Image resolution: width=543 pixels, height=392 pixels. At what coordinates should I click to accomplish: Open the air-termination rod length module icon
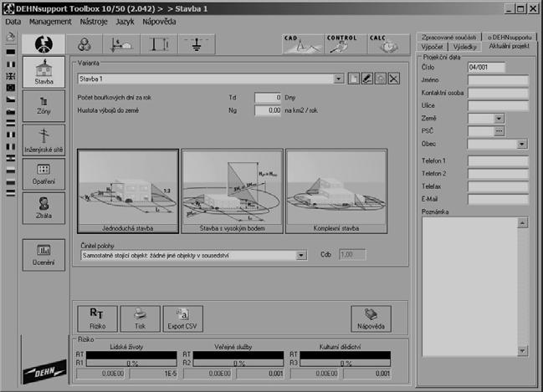[x=159, y=44]
